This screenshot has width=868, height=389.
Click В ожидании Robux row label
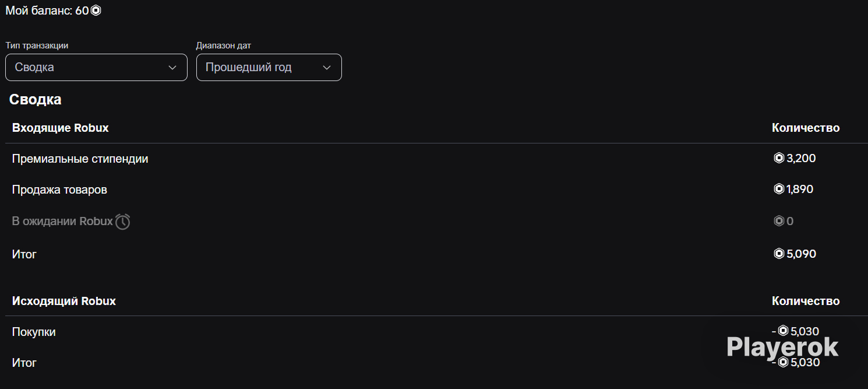point(62,222)
